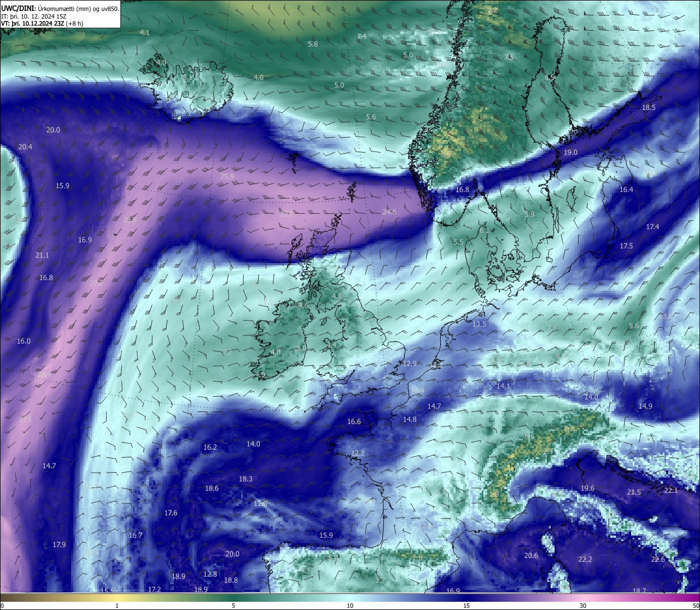The width and height of the screenshot is (700, 610).
Task: Click the 16.7 value label
Action: click(x=136, y=535)
